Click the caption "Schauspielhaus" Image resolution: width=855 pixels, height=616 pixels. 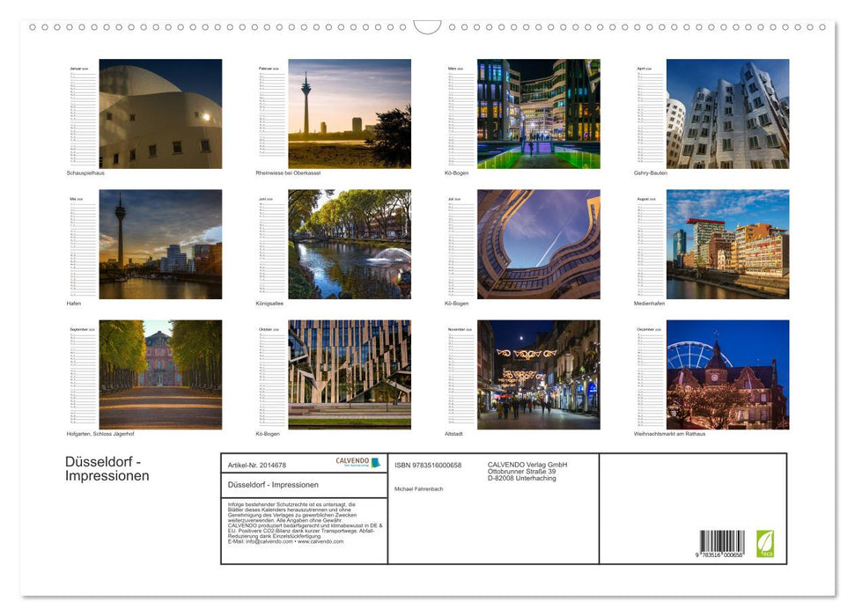pyautogui.click(x=86, y=173)
